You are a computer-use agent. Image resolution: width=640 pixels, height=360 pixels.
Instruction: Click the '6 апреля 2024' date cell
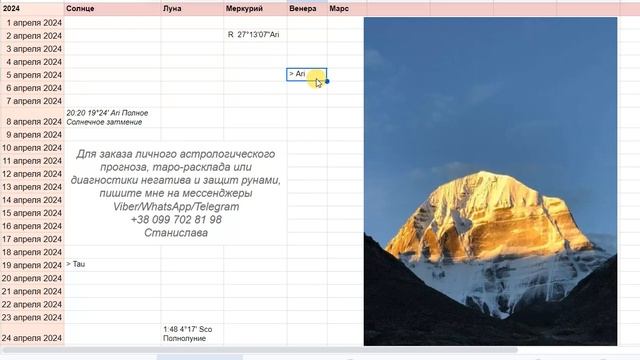pyautogui.click(x=32, y=88)
